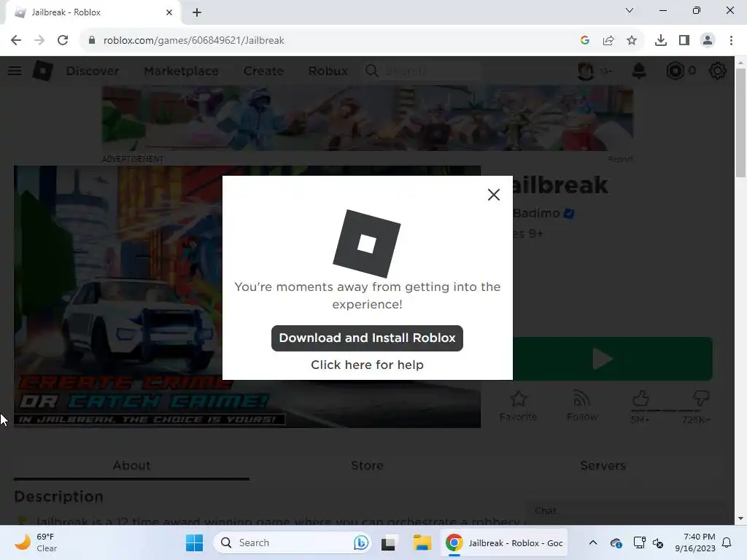Viewport: 747px width, 560px height.
Task: Open the Windows Start menu
Action: pyautogui.click(x=194, y=542)
